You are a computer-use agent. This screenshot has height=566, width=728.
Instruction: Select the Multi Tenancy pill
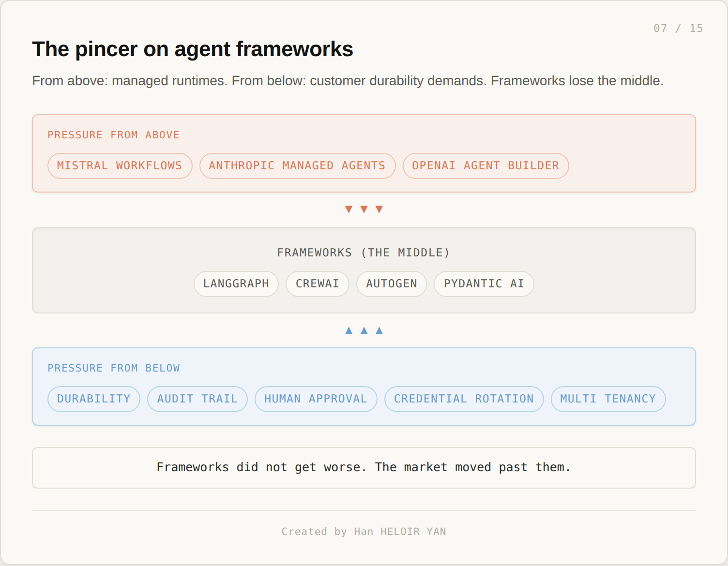[x=608, y=399]
